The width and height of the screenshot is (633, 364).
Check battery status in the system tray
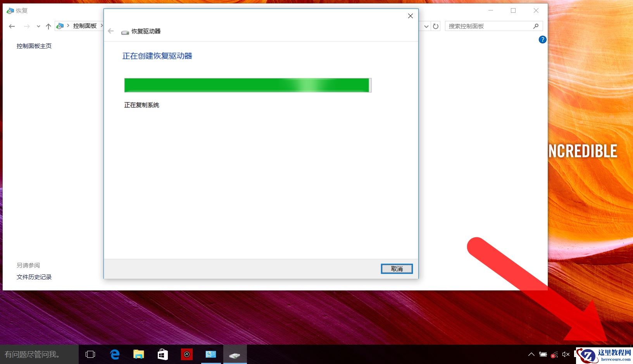coord(542,354)
